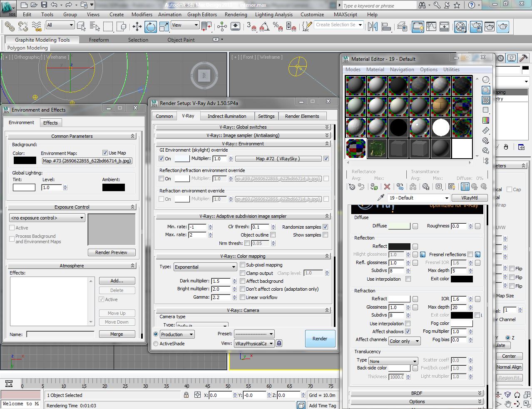
Task: Switch to Render Elements tab
Action: coord(302,116)
